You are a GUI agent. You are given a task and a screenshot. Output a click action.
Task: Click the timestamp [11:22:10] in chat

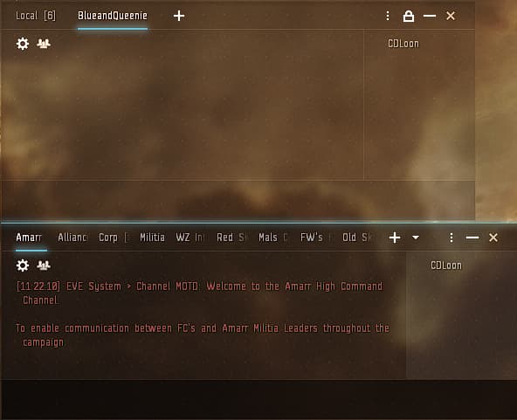coord(38,286)
